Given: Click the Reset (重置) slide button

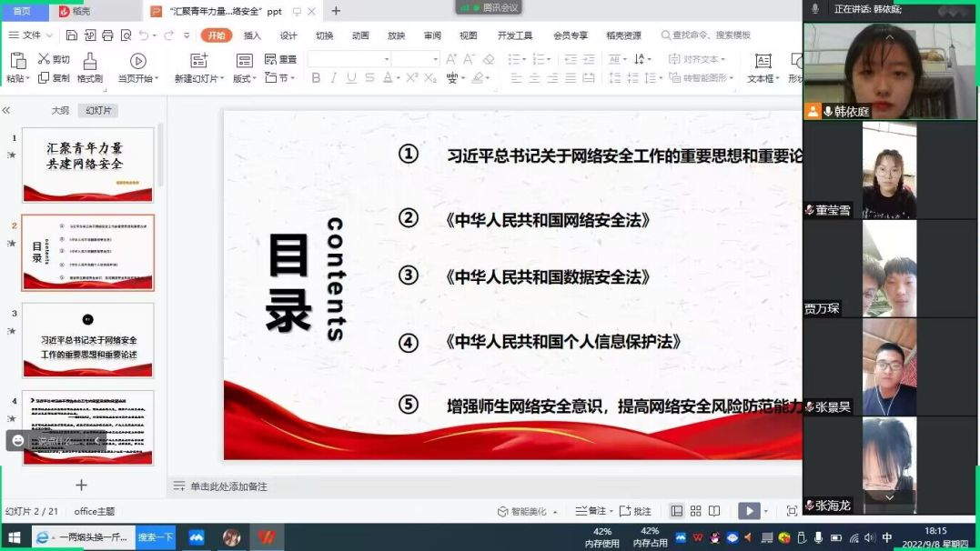Looking at the screenshot, I should point(281,59).
